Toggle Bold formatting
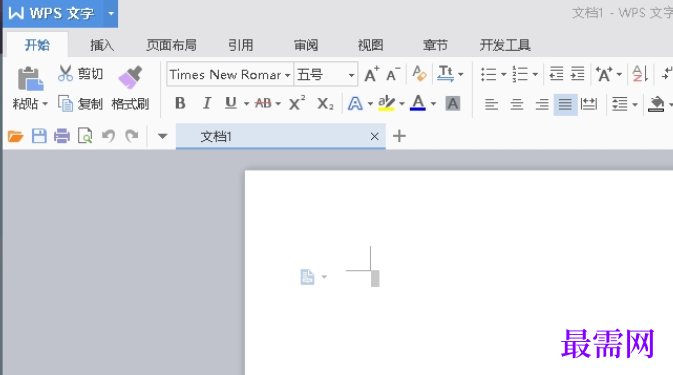This screenshot has height=375, width=673. tap(180, 103)
